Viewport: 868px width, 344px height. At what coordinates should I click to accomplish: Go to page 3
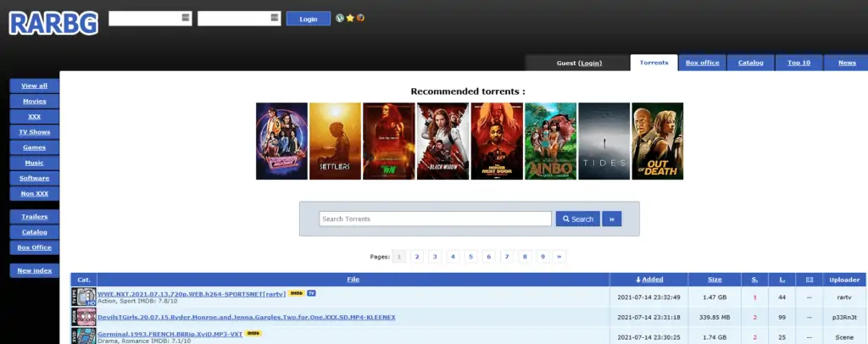pos(435,257)
